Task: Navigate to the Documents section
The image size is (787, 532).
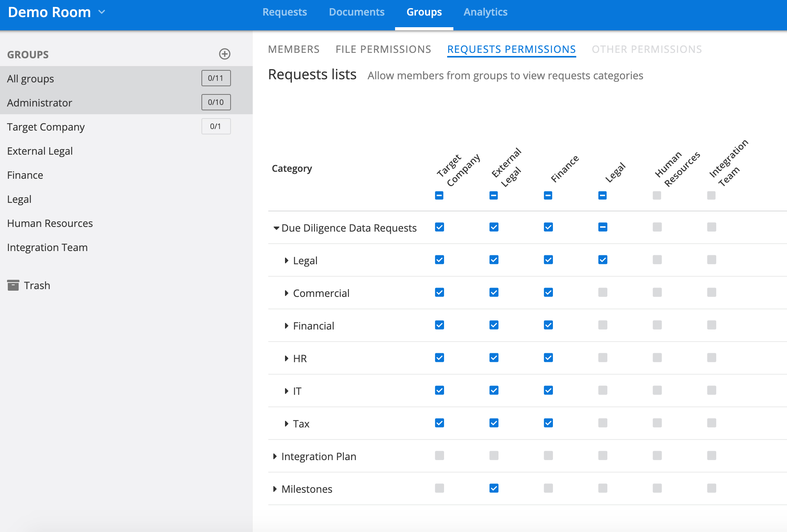Action: tap(356, 12)
